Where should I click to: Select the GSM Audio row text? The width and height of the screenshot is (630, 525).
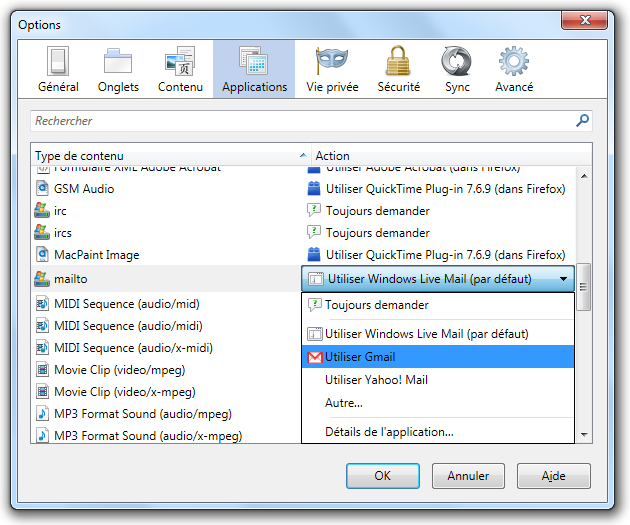coord(84,189)
